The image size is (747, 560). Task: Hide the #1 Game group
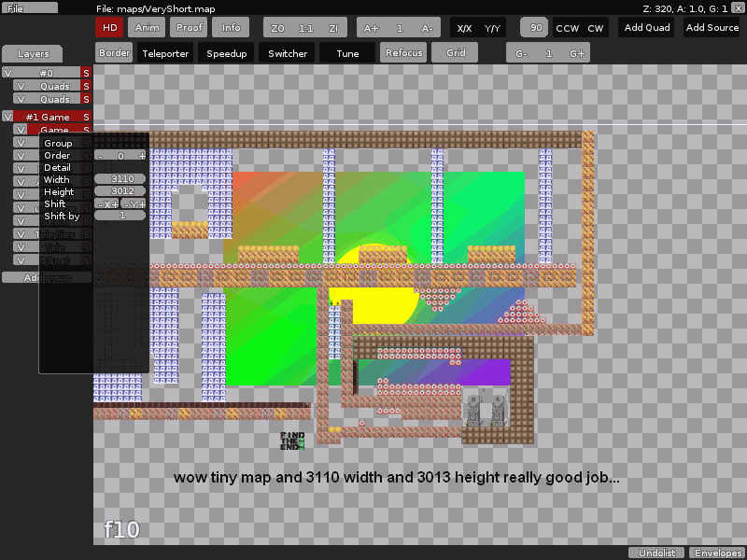point(8,116)
